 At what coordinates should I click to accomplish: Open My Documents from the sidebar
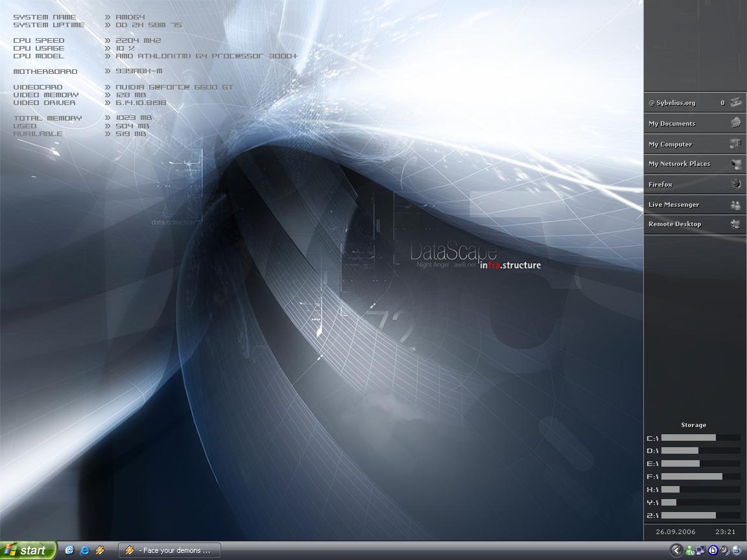[672, 123]
